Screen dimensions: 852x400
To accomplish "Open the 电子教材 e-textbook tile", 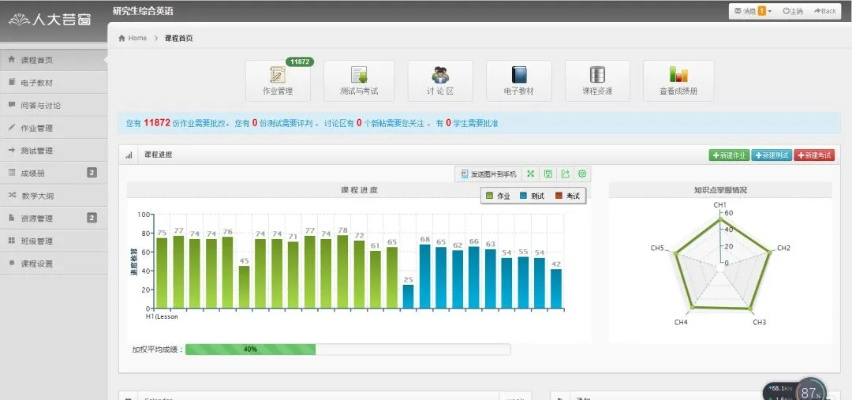I will click(x=519, y=80).
